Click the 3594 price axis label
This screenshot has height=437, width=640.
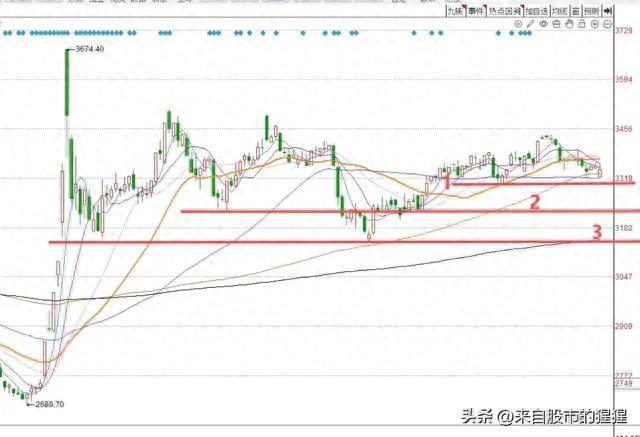[x=624, y=79]
